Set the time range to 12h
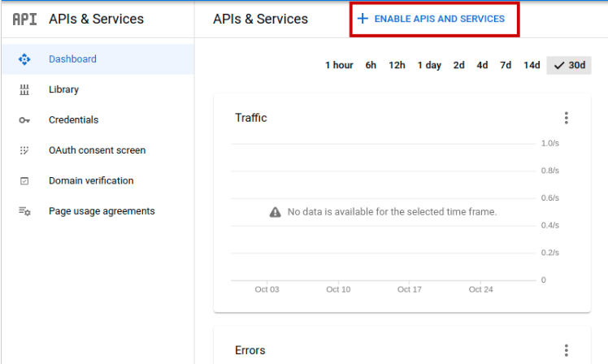 tap(397, 65)
